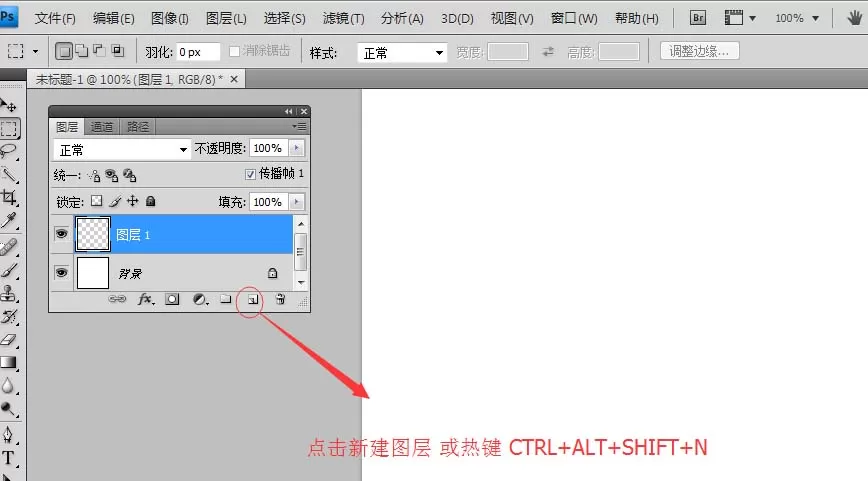Click the 调整边缘... button
The width and height of the screenshot is (868, 481).
click(700, 51)
